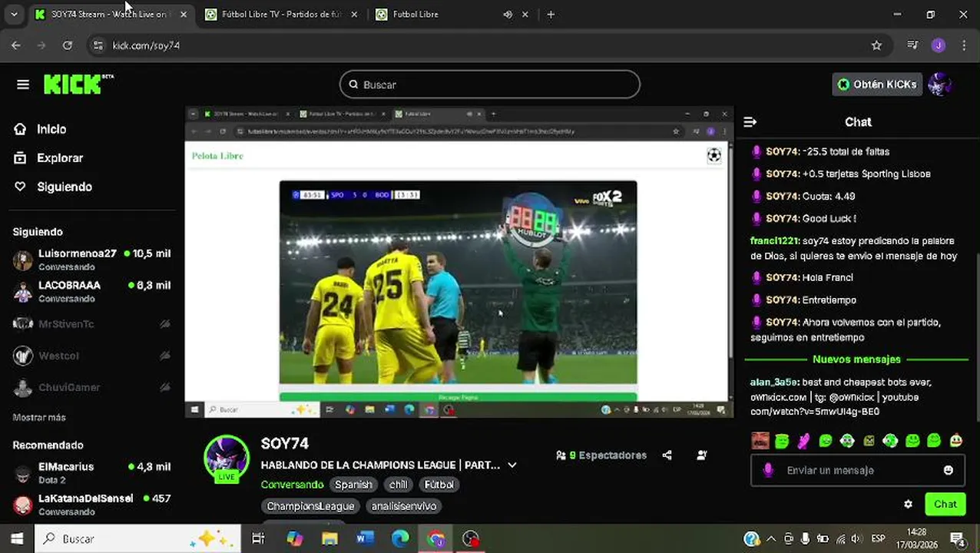Open the notification center icon
Viewport: 980px width, 553px height.
pyautogui.click(x=958, y=539)
